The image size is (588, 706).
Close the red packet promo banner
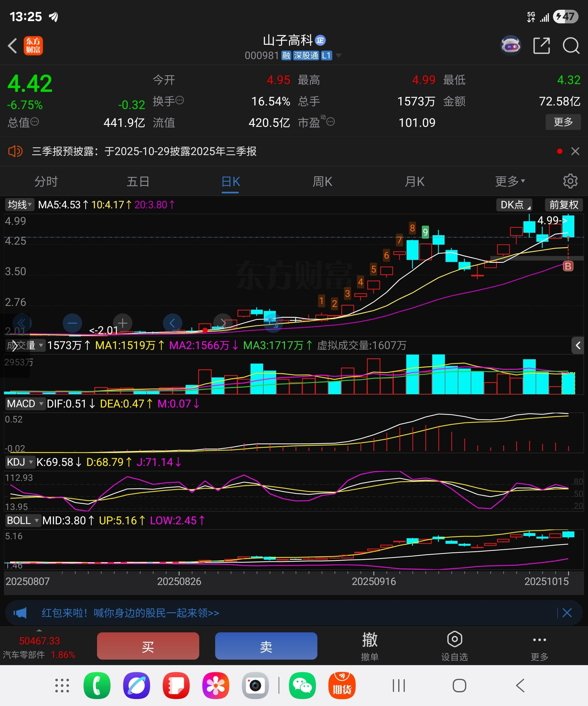coord(567,613)
